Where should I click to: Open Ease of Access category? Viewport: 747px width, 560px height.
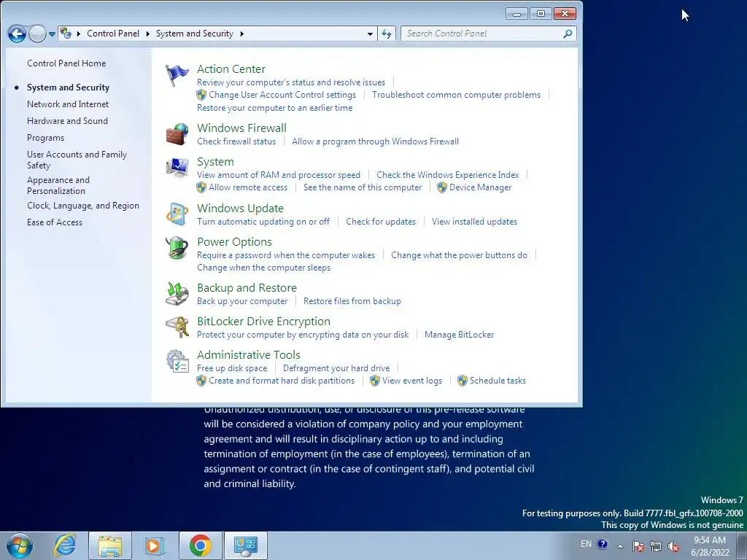(x=54, y=222)
